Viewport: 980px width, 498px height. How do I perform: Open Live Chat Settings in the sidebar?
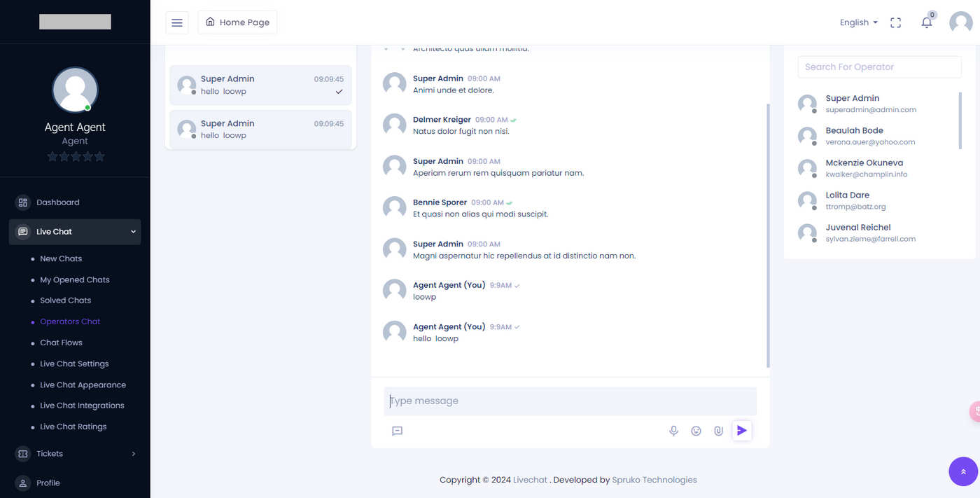tap(74, 364)
